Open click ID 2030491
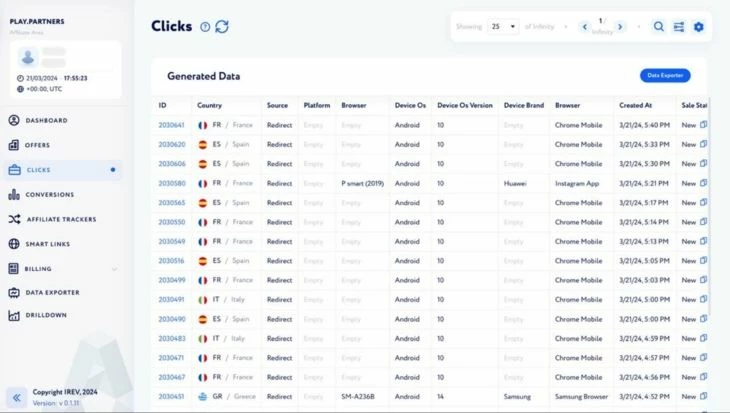The height and width of the screenshot is (413, 730). click(171, 299)
